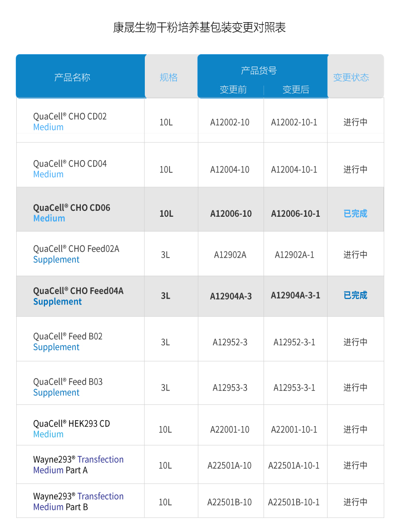This screenshot has width=399, height=532.
Task: Click the old catalog number A12953-3
Action: pos(230,388)
